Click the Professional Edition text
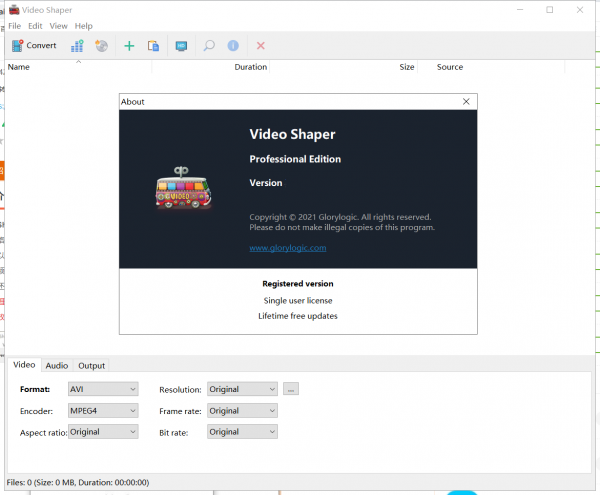The height and width of the screenshot is (495, 600). [x=295, y=159]
